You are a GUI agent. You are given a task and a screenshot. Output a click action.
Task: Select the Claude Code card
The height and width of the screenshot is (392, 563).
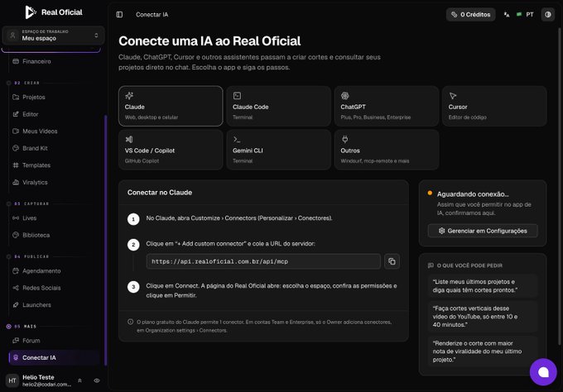(279, 106)
